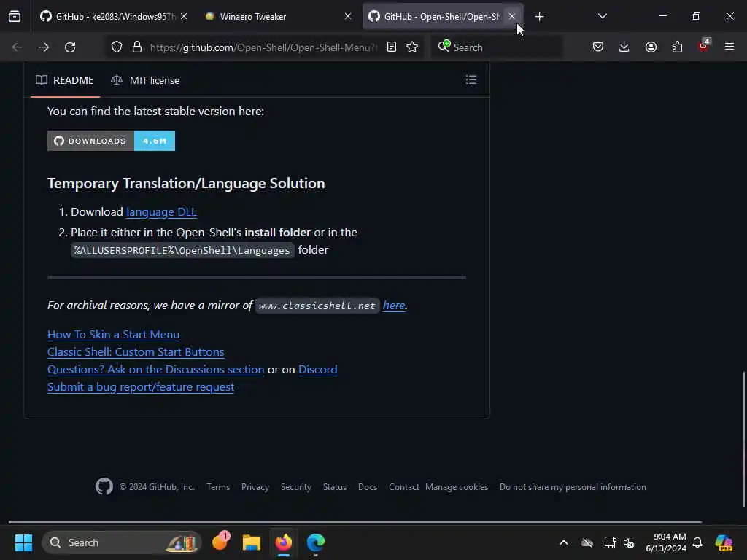The image size is (747, 560).
Task: Expand list all tabs dropdown chevron
Action: (x=602, y=16)
